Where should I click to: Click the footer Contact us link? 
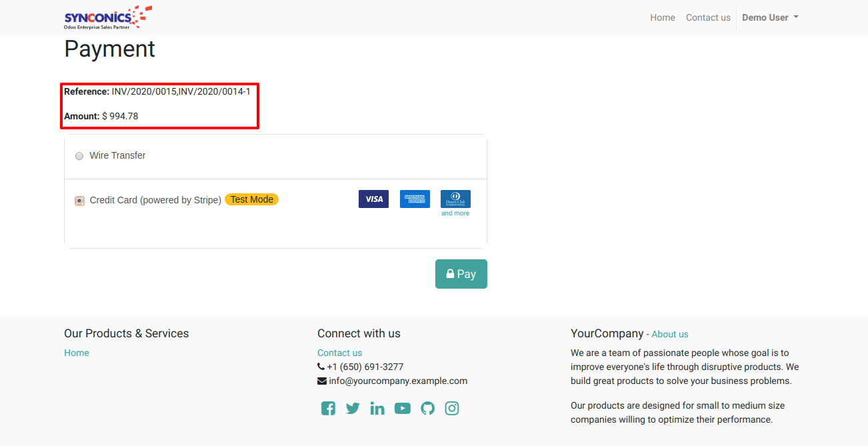339,353
